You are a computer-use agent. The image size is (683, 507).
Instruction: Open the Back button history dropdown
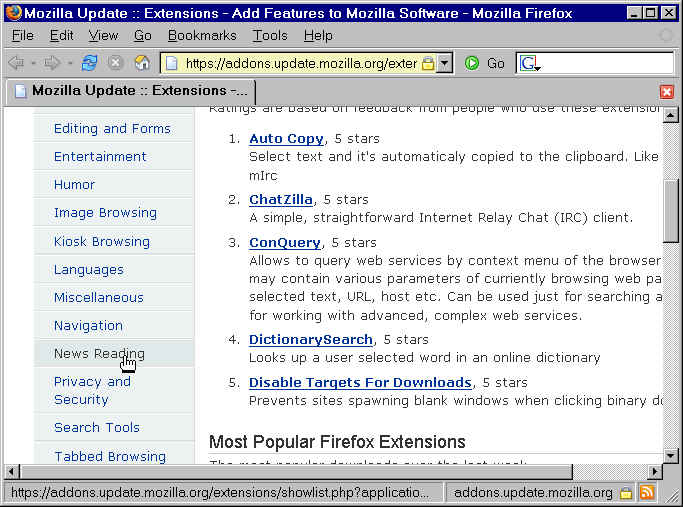[33, 64]
